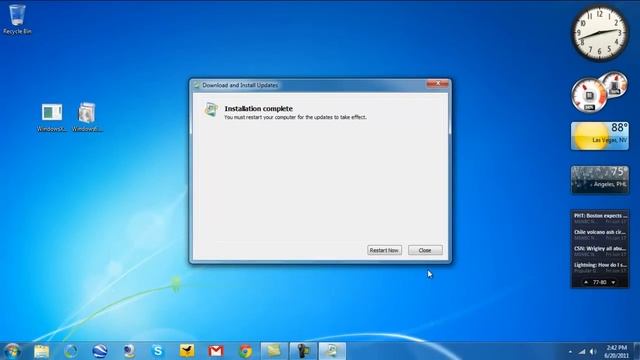Click the 'Installation complete' heading
This screenshot has height=360, width=640.
pos(258,109)
